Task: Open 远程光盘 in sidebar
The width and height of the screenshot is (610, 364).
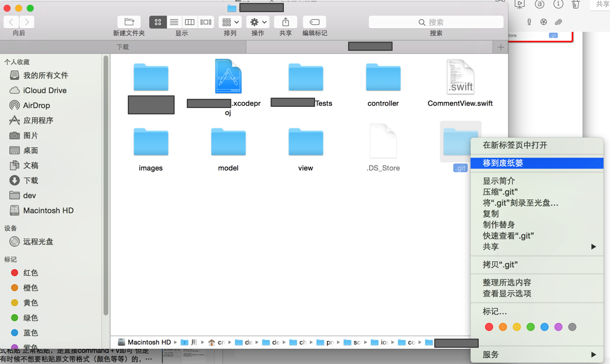Action: tap(31, 242)
